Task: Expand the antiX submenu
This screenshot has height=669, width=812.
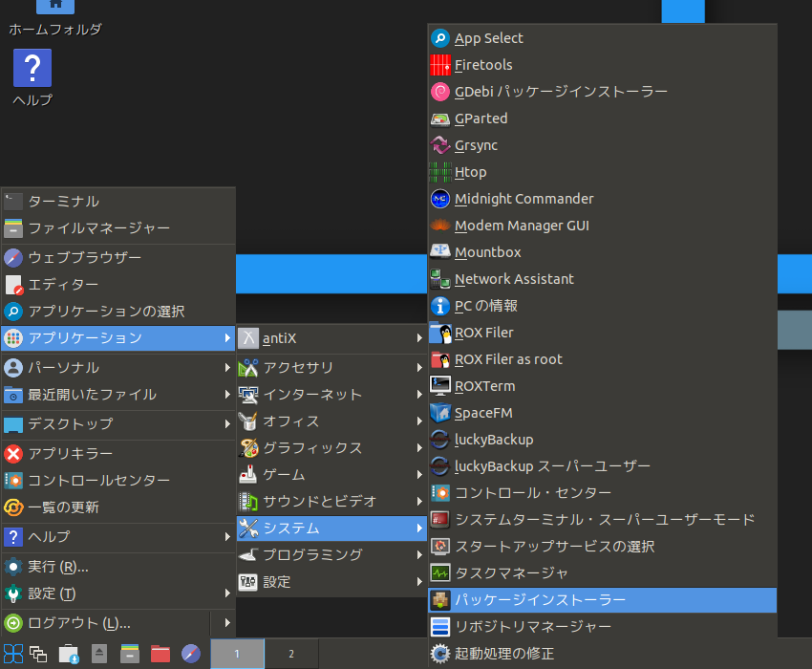Action: [331, 338]
